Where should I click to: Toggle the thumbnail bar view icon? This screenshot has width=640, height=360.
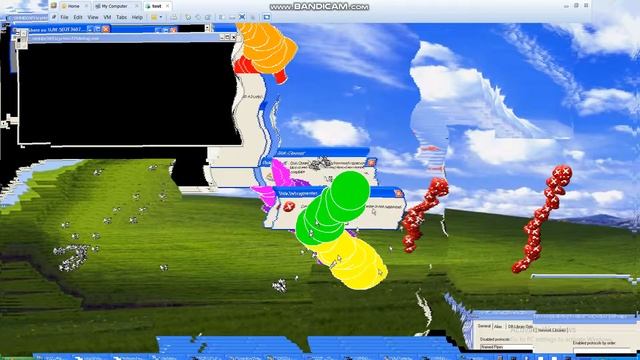pos(232,17)
